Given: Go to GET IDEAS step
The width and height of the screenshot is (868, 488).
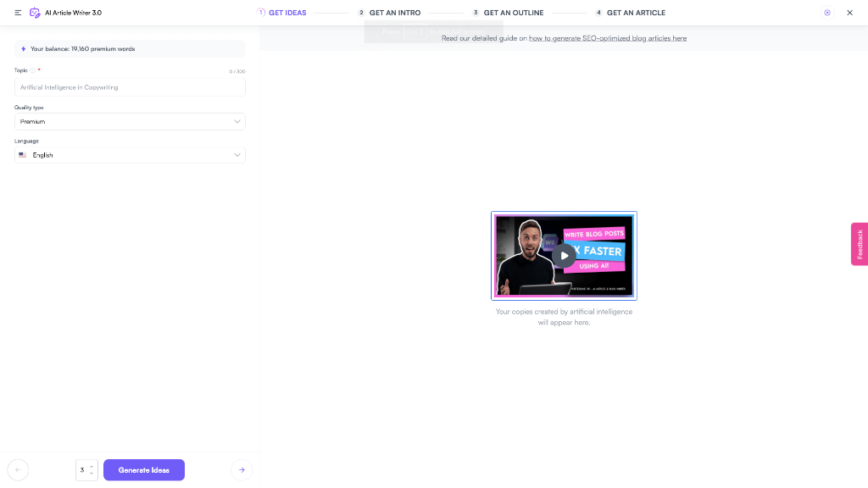Looking at the screenshot, I should pyautogui.click(x=281, y=13).
